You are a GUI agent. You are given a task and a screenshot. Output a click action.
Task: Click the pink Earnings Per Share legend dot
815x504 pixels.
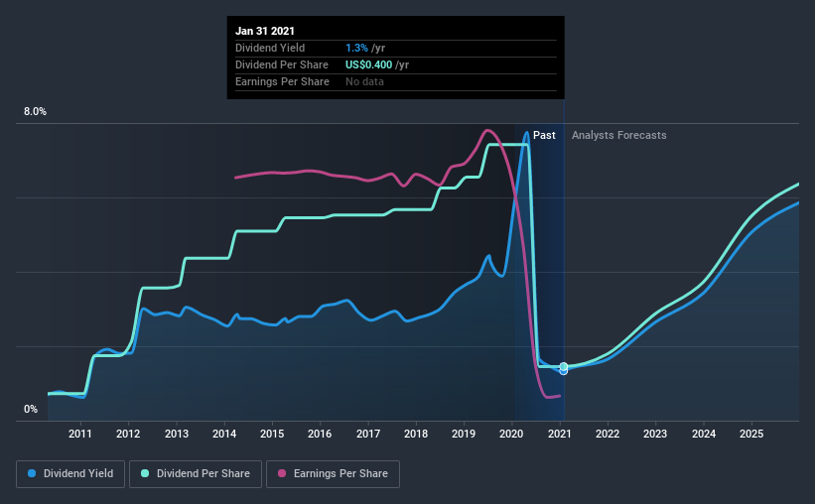[x=281, y=474]
